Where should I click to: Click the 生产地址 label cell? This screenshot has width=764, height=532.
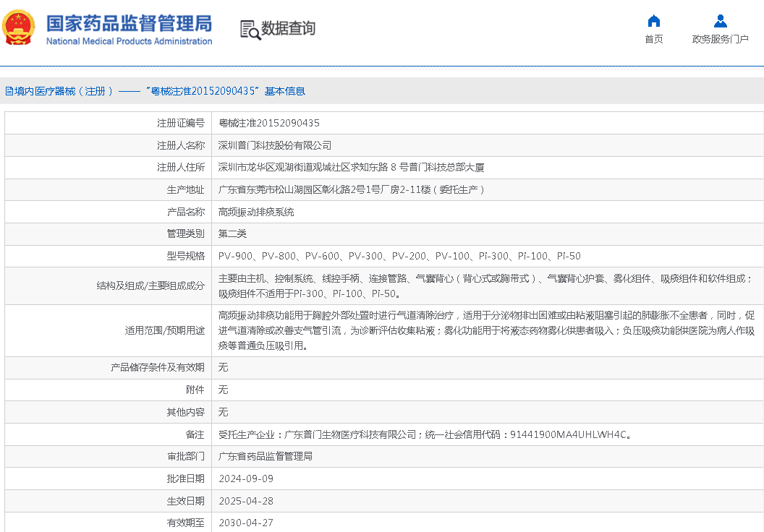109,190
